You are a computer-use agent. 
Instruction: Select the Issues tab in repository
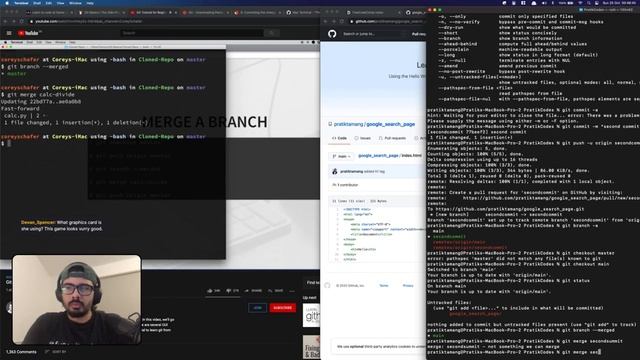click(362, 138)
